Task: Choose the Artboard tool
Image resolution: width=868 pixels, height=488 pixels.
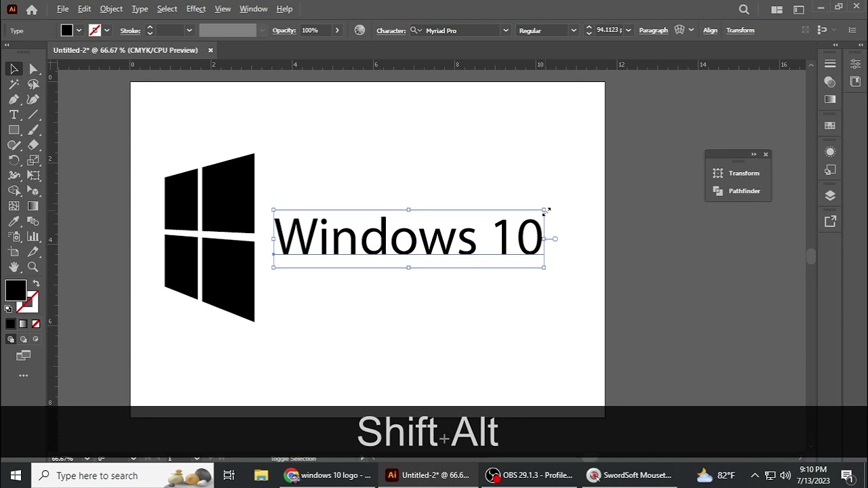Action: pyautogui.click(x=14, y=252)
